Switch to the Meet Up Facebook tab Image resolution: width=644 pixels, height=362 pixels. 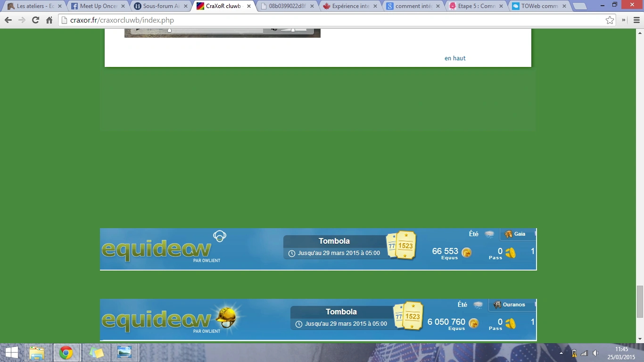pos(98,6)
